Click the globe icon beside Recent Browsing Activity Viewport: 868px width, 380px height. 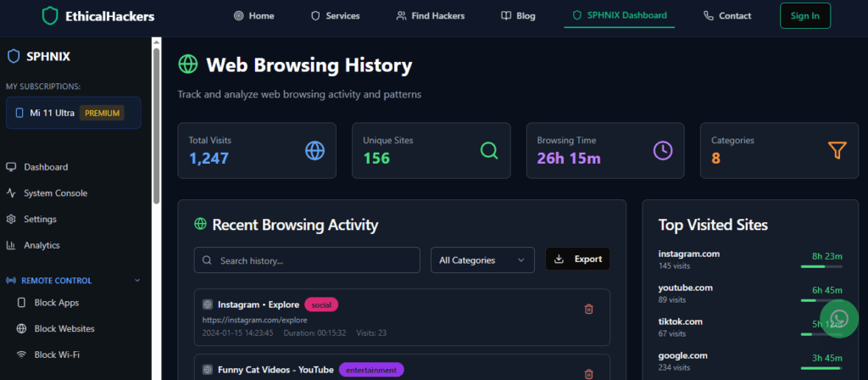tap(200, 224)
